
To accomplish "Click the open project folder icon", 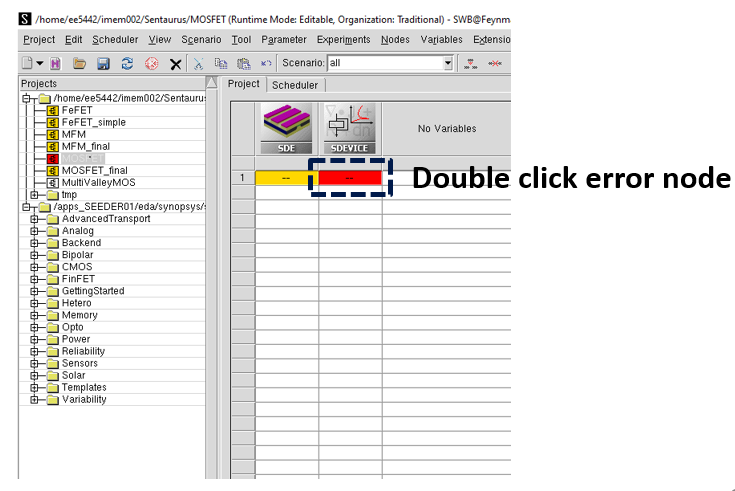I will click(79, 63).
